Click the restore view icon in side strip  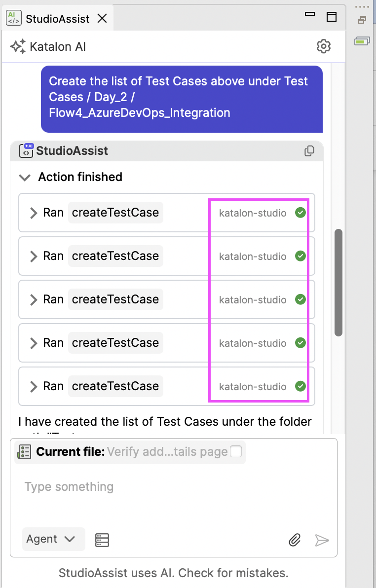tap(362, 20)
